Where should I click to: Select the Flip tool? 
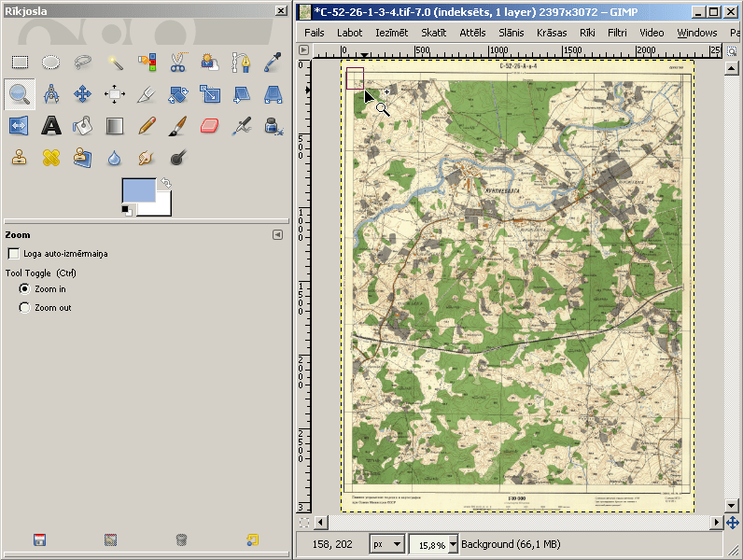(x=19, y=126)
